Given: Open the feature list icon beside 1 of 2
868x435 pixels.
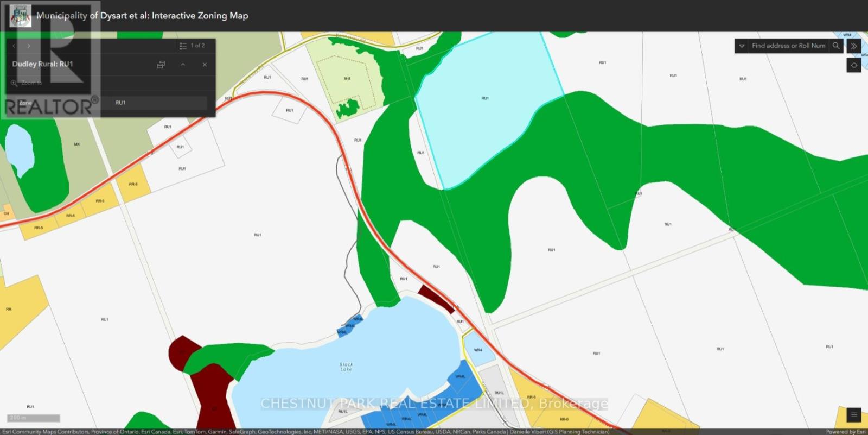Looking at the screenshot, I should (x=183, y=46).
